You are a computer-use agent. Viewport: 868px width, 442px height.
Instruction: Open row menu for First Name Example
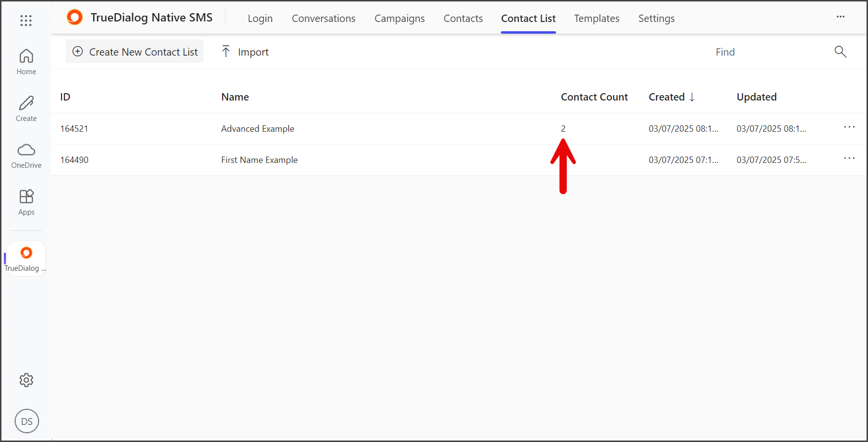(x=849, y=159)
